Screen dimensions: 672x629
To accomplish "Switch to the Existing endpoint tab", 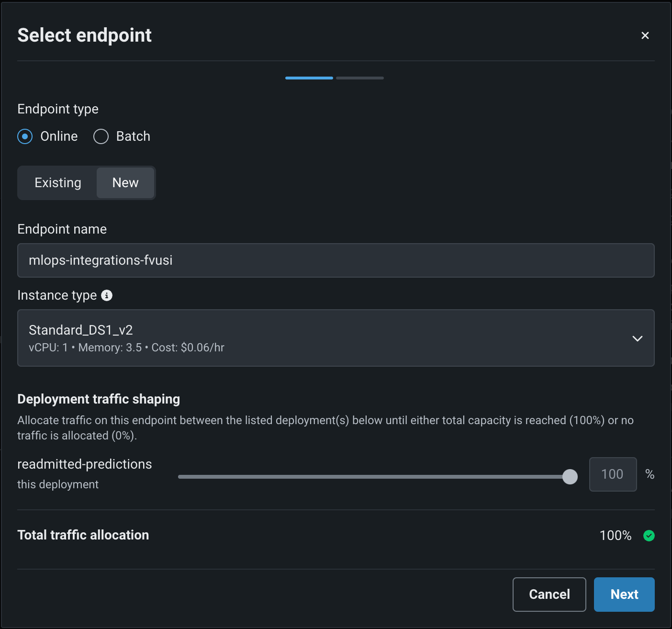I will [58, 183].
